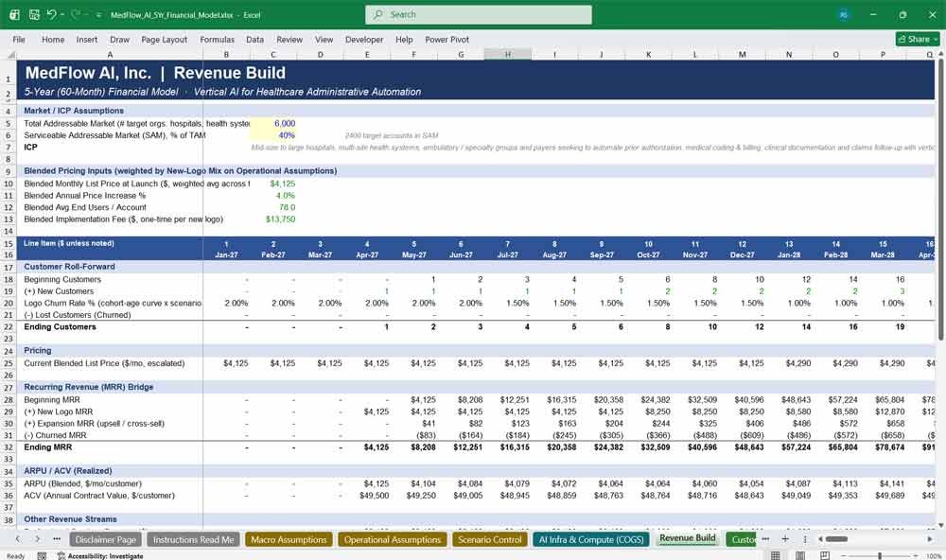Open the Scenario Control sheet

(x=489, y=539)
